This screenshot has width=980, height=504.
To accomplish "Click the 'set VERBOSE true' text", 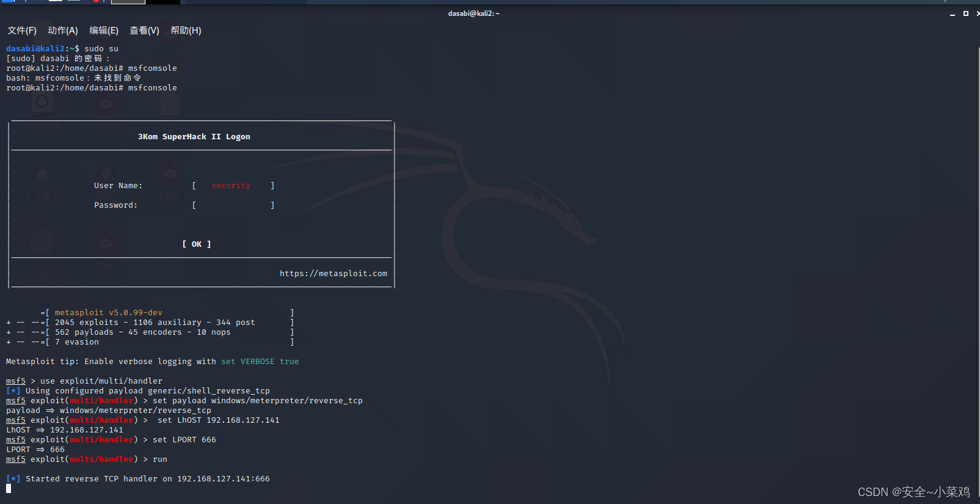I will [x=260, y=362].
